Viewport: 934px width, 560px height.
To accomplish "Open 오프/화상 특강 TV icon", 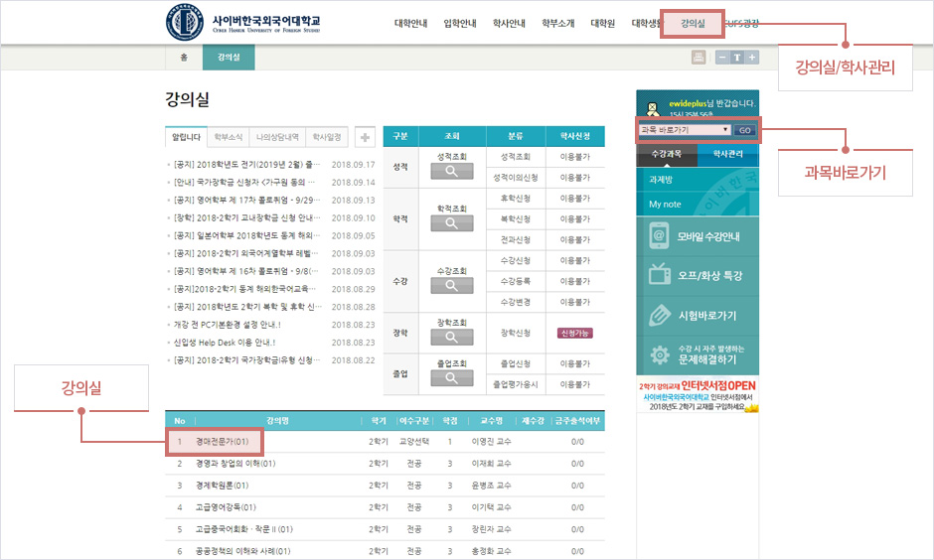I will coord(658,275).
